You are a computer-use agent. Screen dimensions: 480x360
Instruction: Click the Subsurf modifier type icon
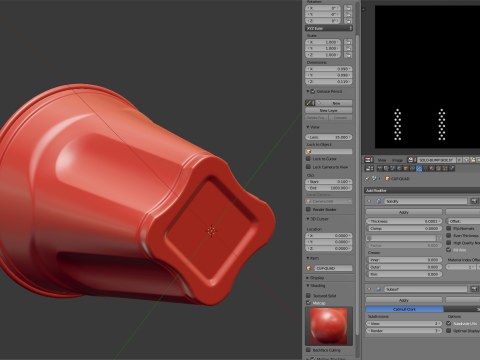[x=379, y=289]
